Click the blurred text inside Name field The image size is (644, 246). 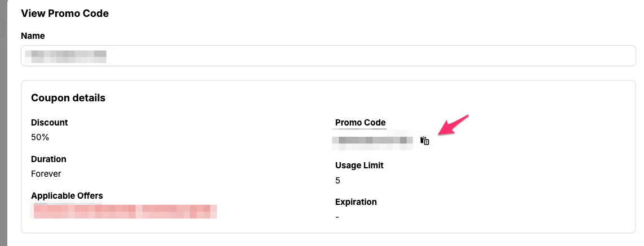coord(69,56)
